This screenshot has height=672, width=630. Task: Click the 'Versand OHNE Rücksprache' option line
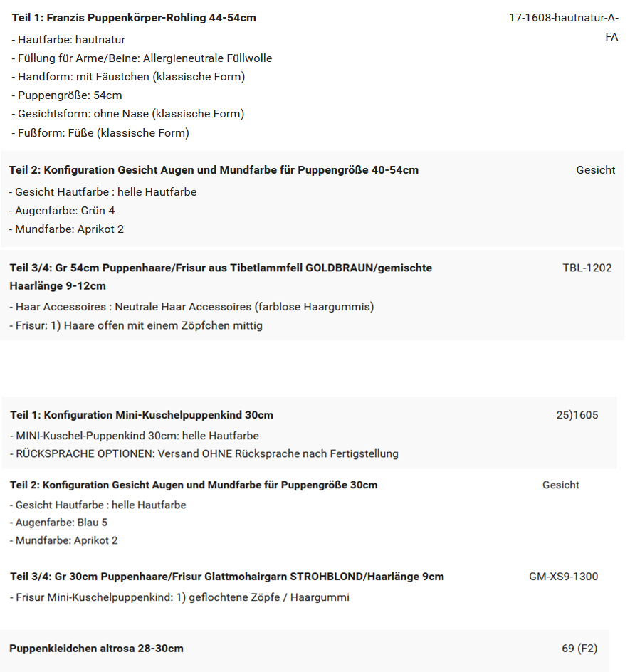pos(204,453)
